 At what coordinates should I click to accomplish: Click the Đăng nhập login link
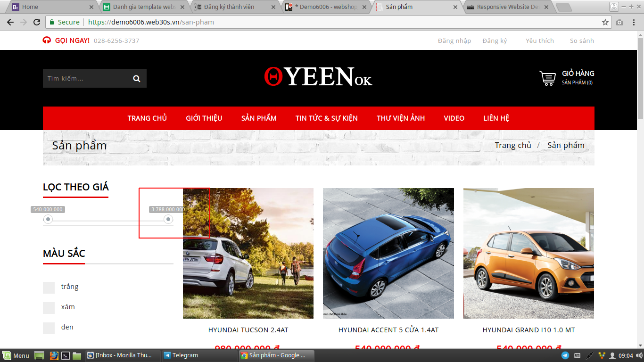tap(454, 41)
